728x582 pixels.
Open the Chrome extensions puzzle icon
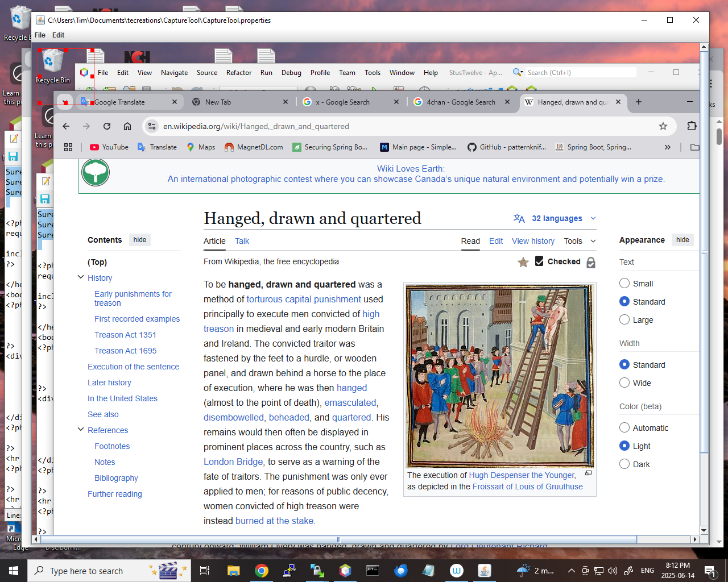[692, 126]
